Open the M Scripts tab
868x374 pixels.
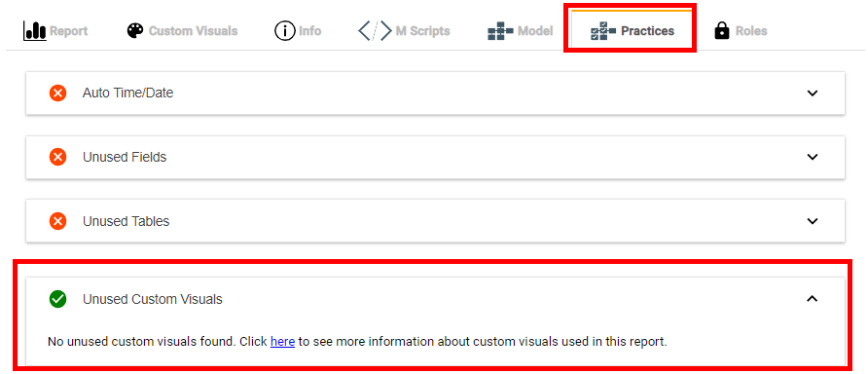404,31
